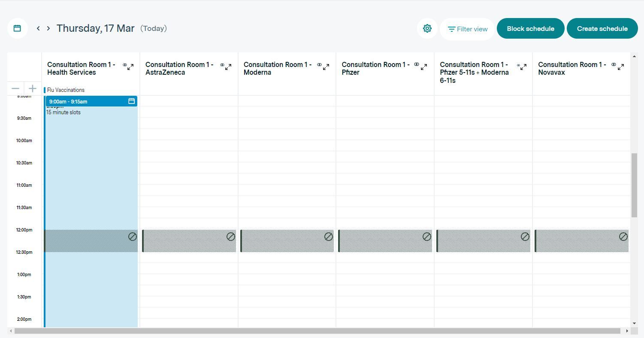The image size is (644, 338).
Task: Select the Flu Vaccinations schedule label
Action: pyautogui.click(x=66, y=90)
